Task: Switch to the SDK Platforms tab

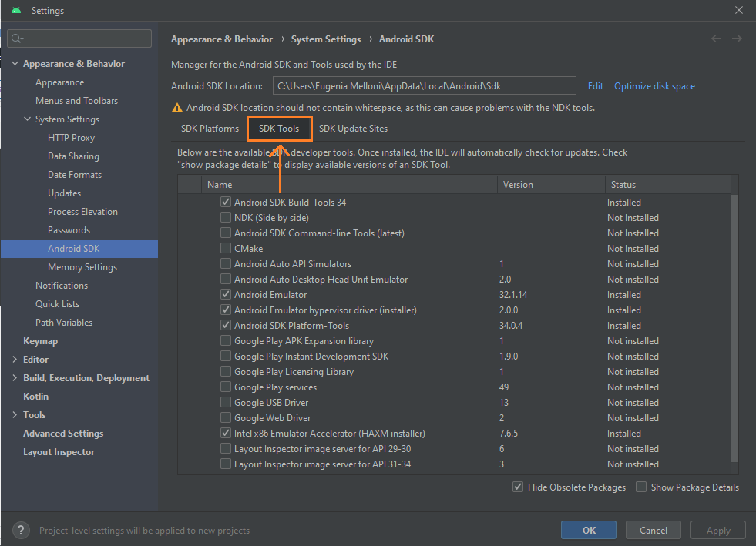Action: point(210,129)
